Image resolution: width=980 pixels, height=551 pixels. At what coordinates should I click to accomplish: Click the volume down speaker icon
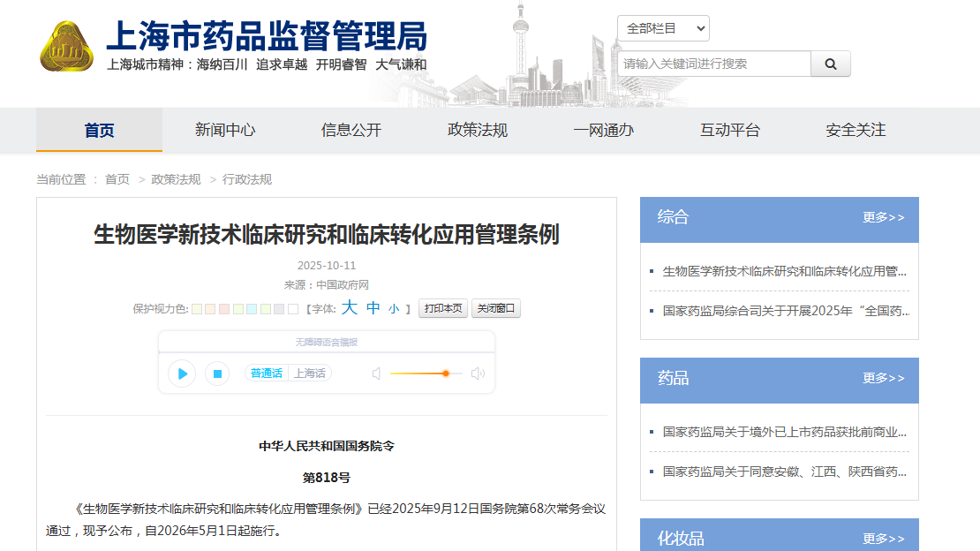pyautogui.click(x=376, y=374)
